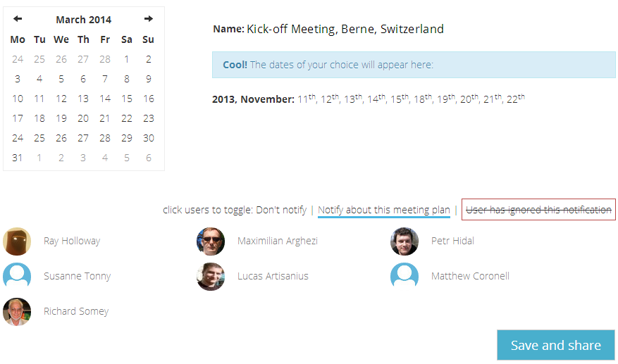Click User has ignored this notification label
The height and width of the screenshot is (364, 618).
click(x=538, y=210)
